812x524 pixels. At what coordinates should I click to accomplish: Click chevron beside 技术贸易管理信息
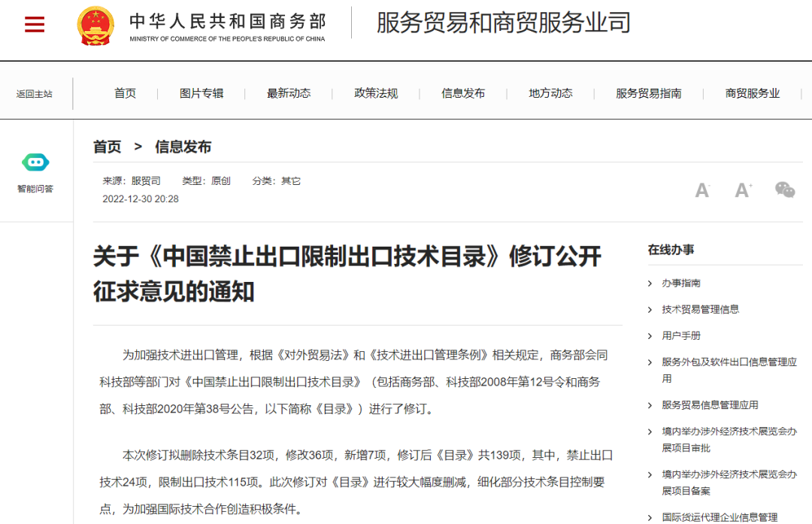pos(650,310)
